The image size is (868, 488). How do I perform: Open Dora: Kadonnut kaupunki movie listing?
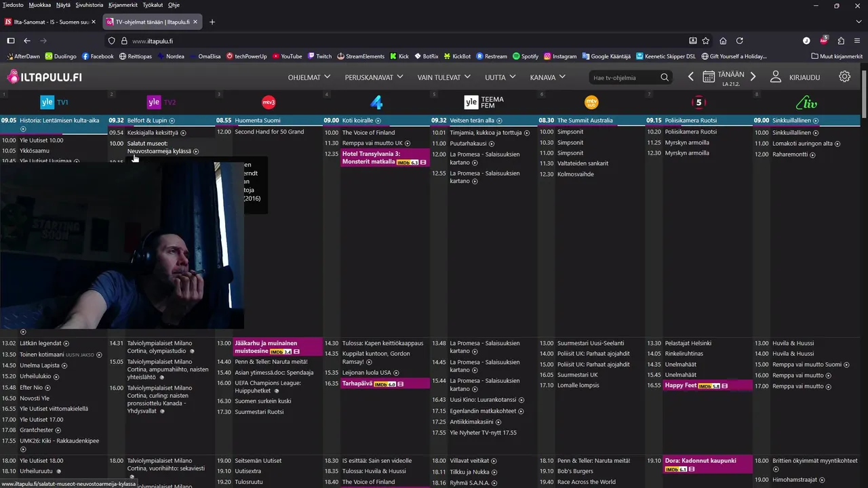click(x=708, y=464)
